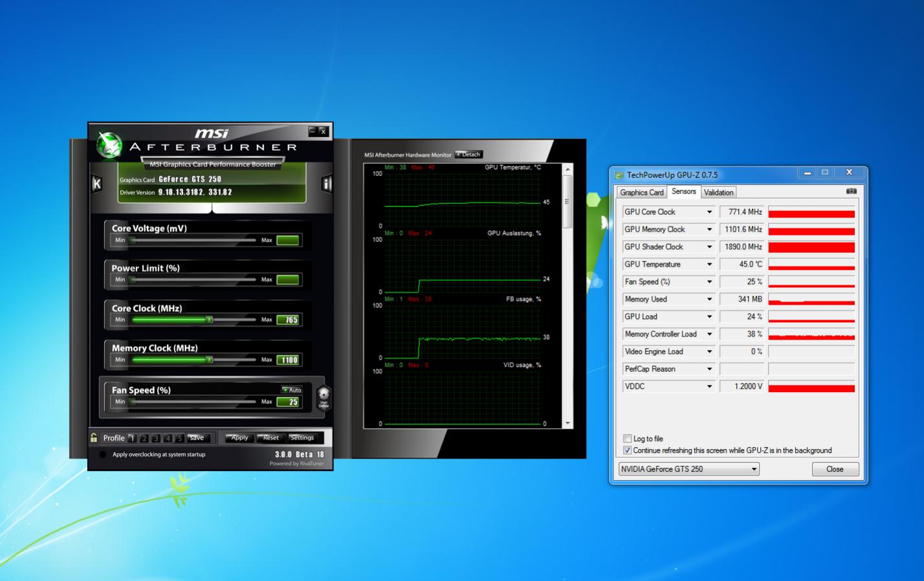This screenshot has width=924, height=581.
Task: Enable Apply overclocking at system startup
Action: (103, 454)
